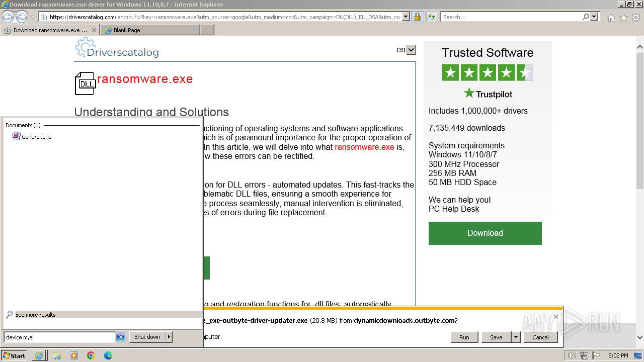Image resolution: width=644 pixels, height=362 pixels.
Task: Open the IE Home icon
Action: (x=611, y=18)
